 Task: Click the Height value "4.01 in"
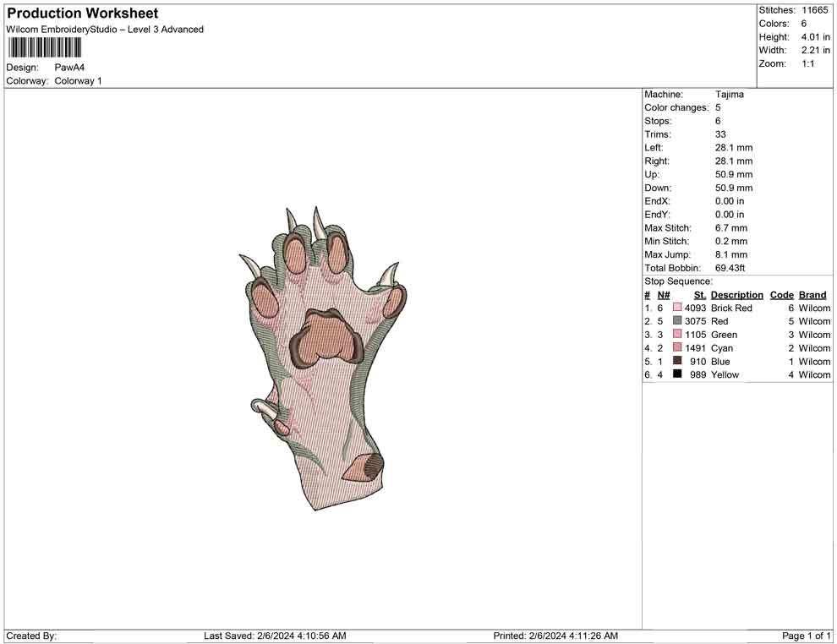pos(815,37)
